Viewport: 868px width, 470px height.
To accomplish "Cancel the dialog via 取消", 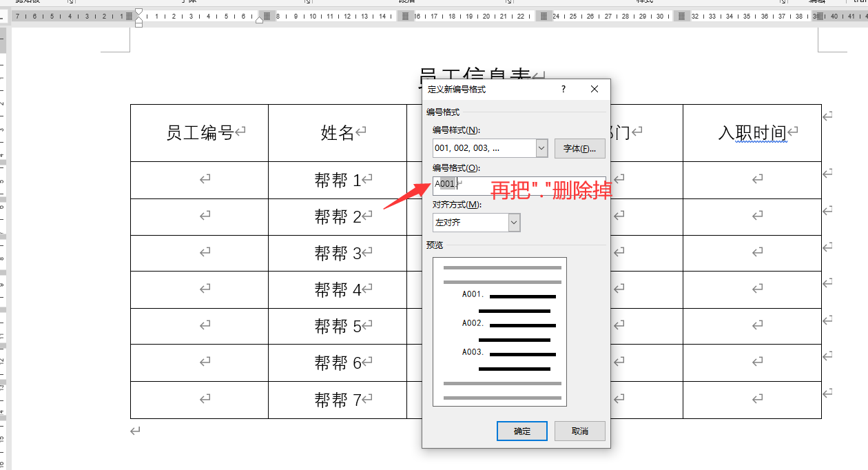I will pyautogui.click(x=580, y=431).
